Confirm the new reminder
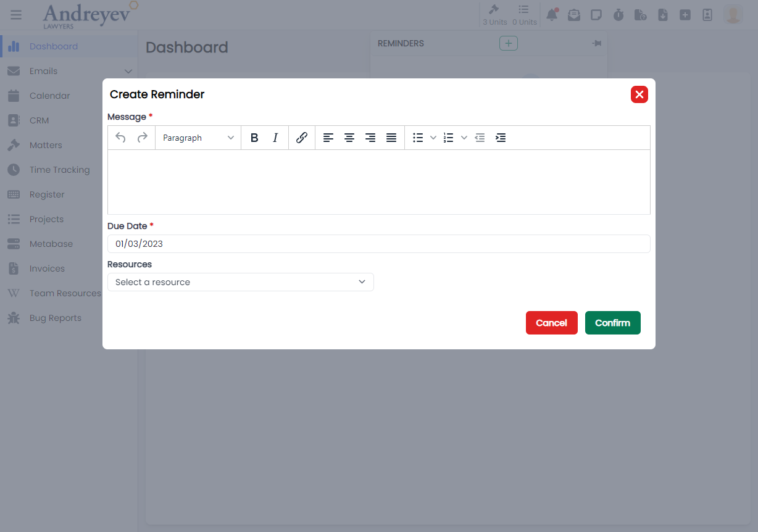 (612, 323)
